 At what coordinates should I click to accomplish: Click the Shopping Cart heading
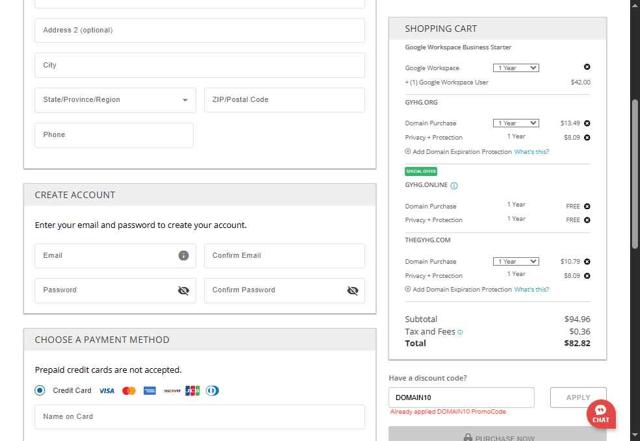[441, 29]
